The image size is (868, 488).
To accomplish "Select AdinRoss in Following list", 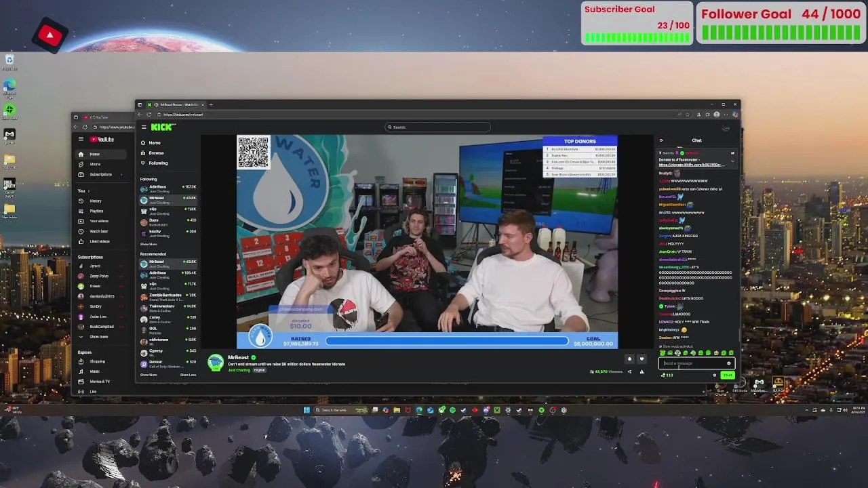I will (168, 188).
